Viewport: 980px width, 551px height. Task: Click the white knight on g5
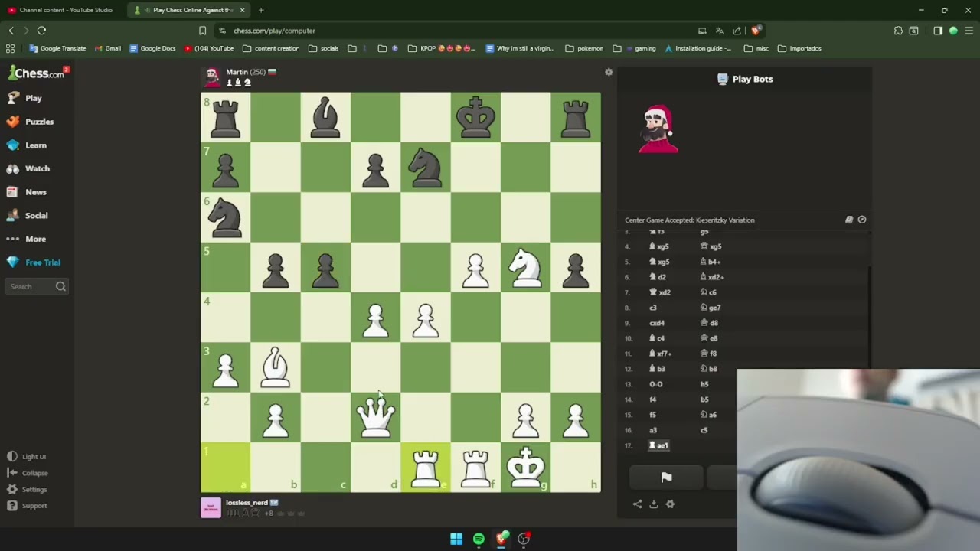coord(525,268)
